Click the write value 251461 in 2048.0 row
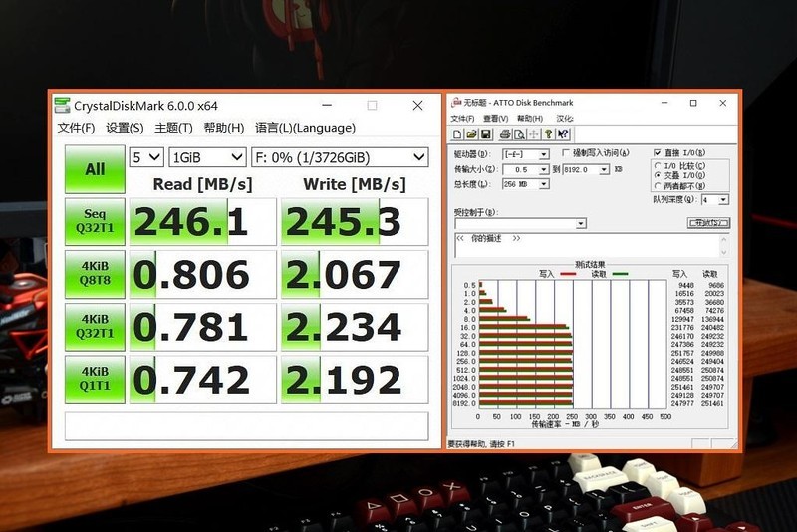797x532 pixels. tap(682, 387)
